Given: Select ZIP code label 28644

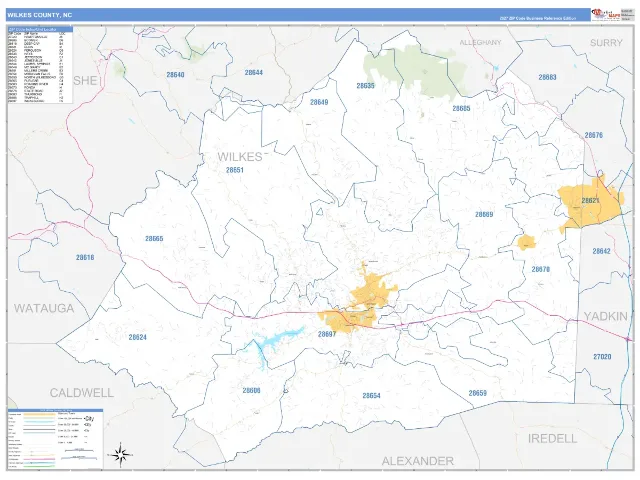Looking at the screenshot, I should (253, 73).
